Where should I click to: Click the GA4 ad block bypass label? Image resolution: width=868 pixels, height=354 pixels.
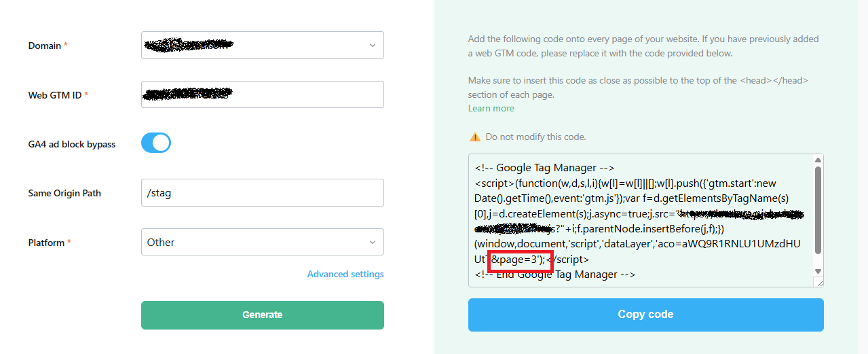point(71,144)
